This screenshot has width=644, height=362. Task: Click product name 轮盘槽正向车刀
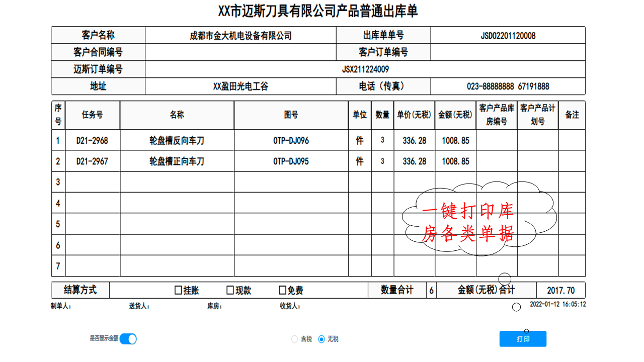click(x=177, y=161)
